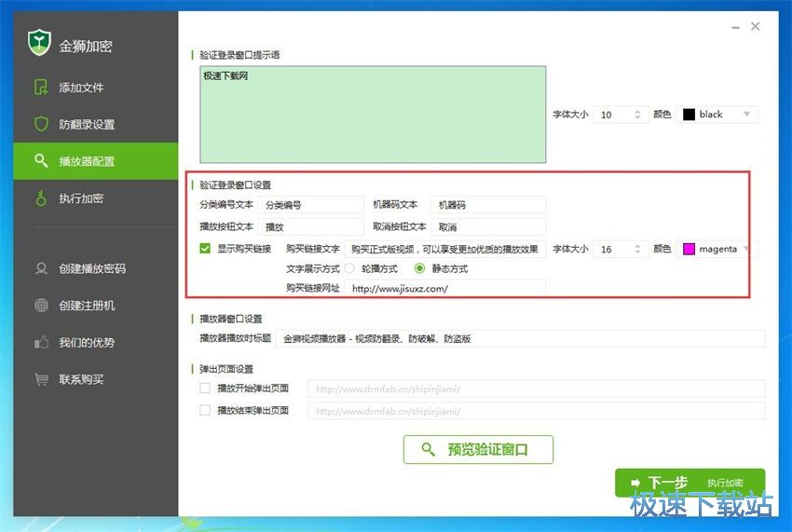Click the green login prompt text area
This screenshot has height=532, width=792.
pyautogui.click(x=373, y=115)
